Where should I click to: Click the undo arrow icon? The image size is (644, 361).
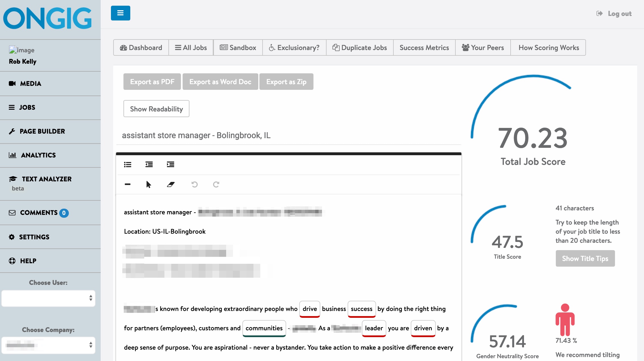click(x=195, y=184)
